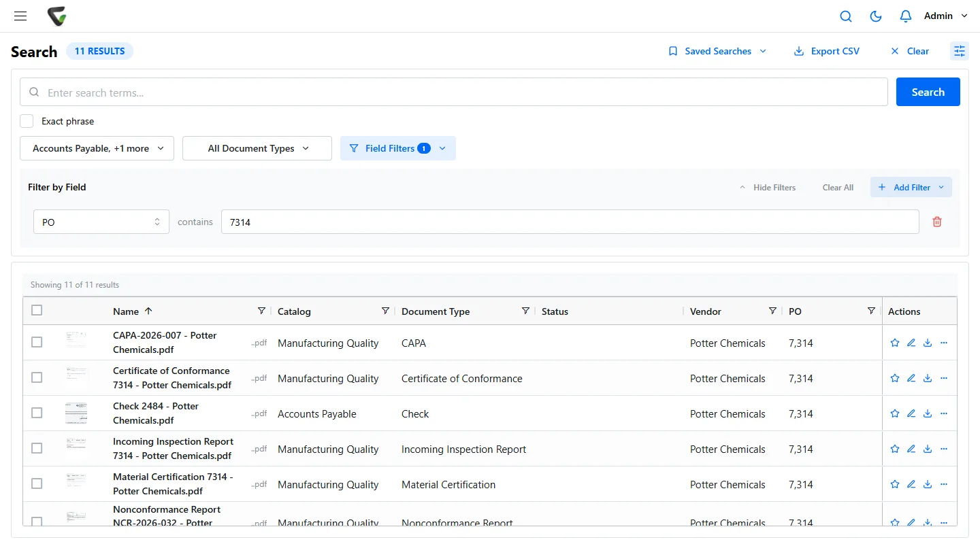
Task: Star the Material Certification 7314 document
Action: 895,484
